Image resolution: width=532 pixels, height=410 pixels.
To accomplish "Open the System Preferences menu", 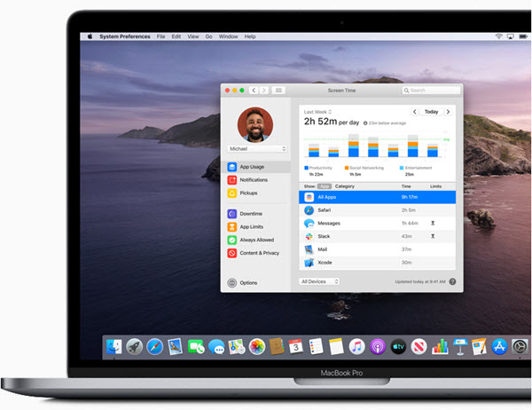I will pyautogui.click(x=125, y=36).
